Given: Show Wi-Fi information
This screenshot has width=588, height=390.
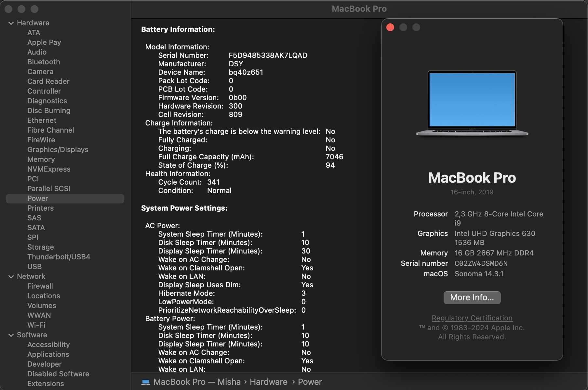Looking at the screenshot, I should click(36, 325).
